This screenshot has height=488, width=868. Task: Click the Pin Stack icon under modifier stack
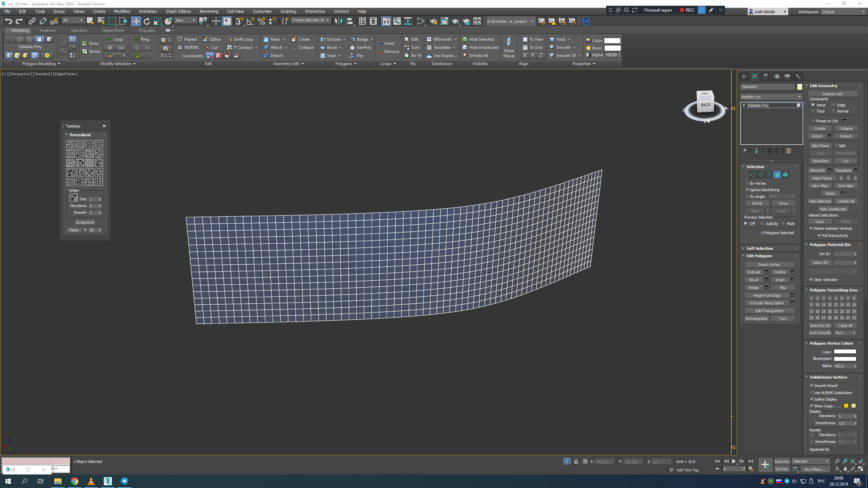pyautogui.click(x=744, y=151)
